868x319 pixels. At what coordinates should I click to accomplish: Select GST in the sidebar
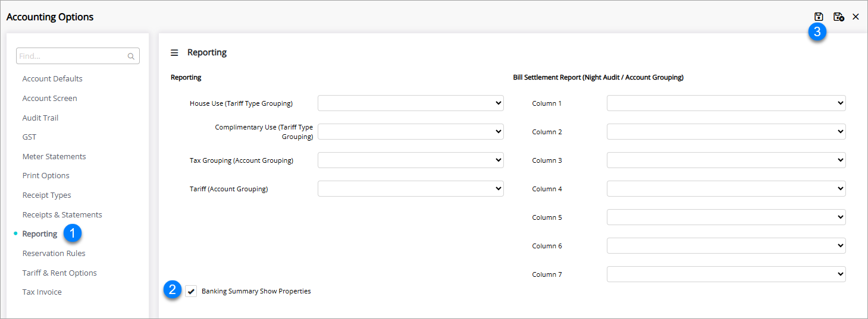click(29, 137)
